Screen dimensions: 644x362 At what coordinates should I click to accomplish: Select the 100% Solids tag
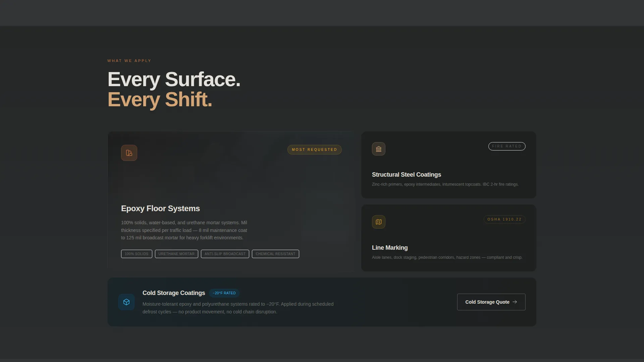point(137,254)
